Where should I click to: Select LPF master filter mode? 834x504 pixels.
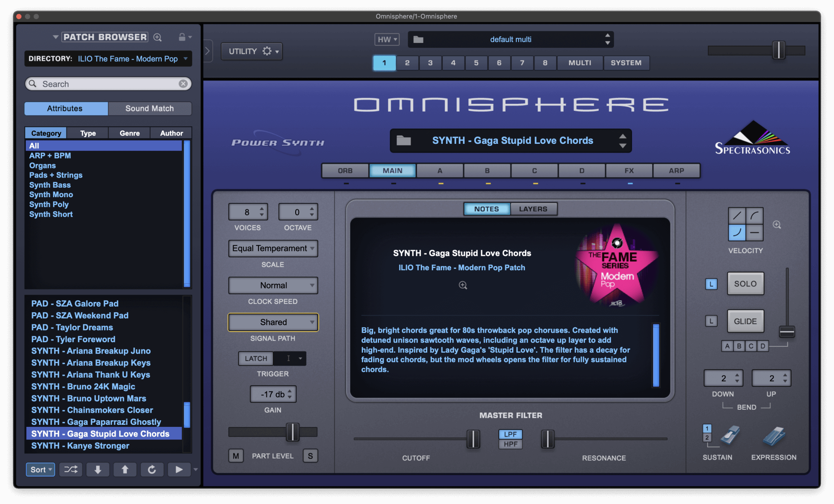[x=510, y=434]
